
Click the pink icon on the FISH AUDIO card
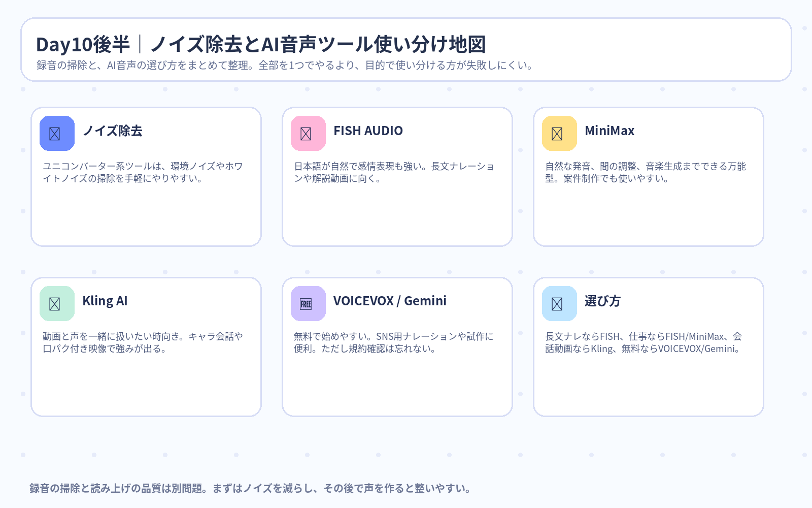click(x=308, y=133)
